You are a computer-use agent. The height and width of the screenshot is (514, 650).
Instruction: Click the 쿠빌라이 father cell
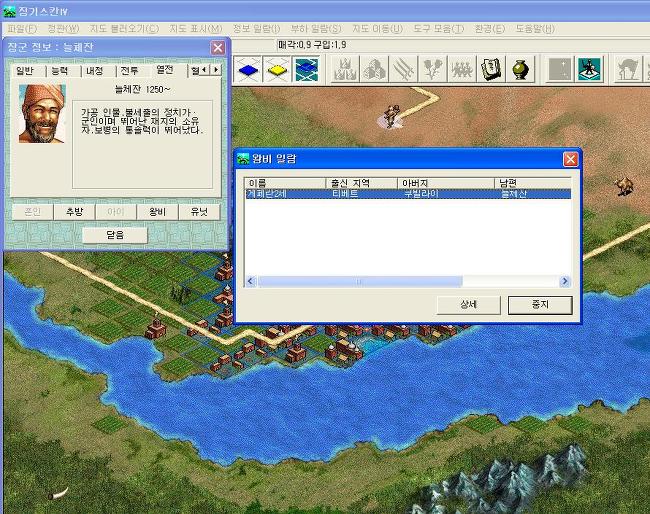point(421,194)
